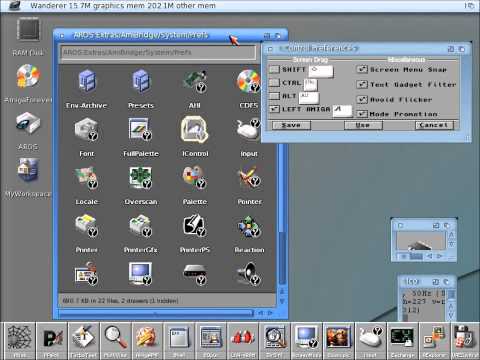The width and height of the screenshot is (480, 360).
Task: Select the Reaction prefs icon
Action: coord(249,226)
